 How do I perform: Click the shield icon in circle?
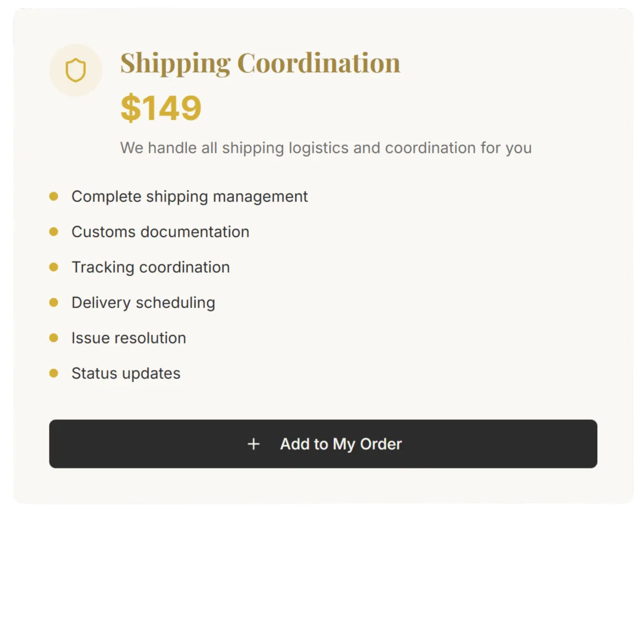point(76,70)
